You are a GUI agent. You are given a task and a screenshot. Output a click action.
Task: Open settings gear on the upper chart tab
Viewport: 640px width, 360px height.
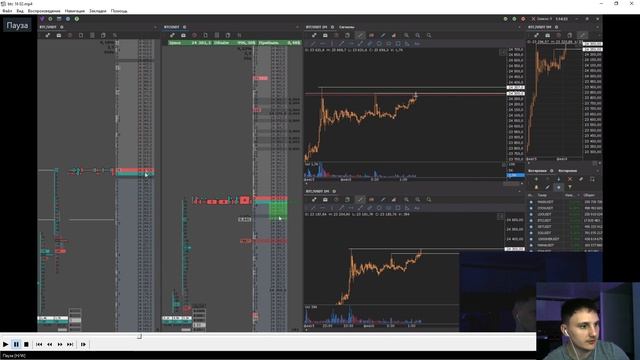[332, 27]
